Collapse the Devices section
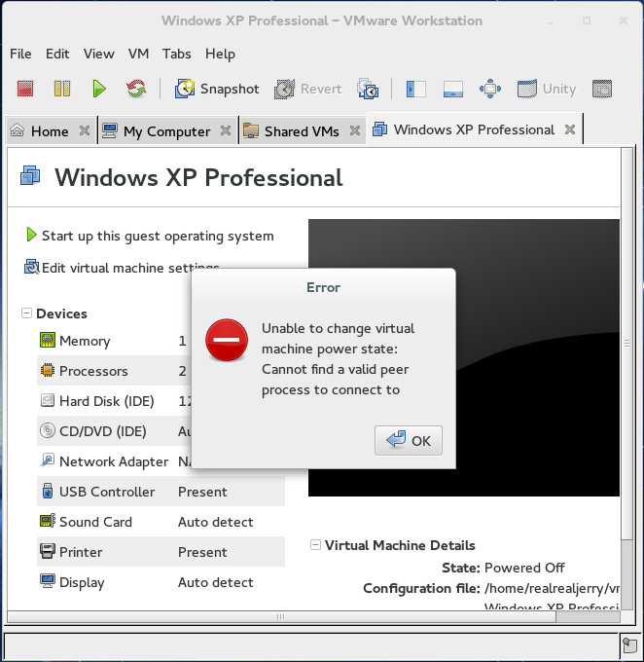Screen dimensions: 644x662 [26, 313]
